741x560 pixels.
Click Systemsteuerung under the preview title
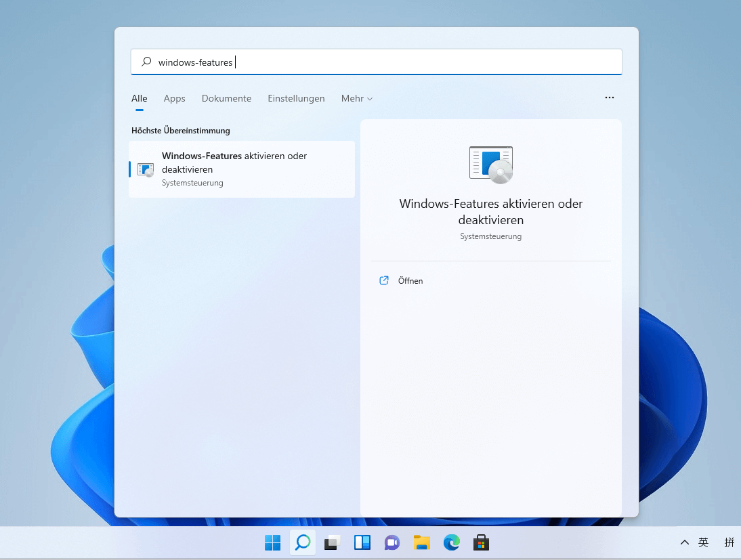[x=491, y=236]
